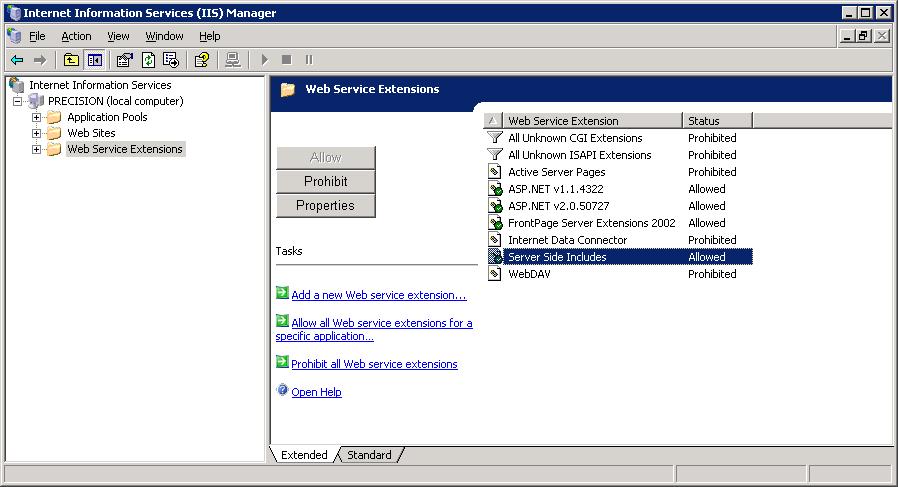The width and height of the screenshot is (898, 487).
Task: Click the IIS Manager menu bar system icon
Action: [x=14, y=36]
